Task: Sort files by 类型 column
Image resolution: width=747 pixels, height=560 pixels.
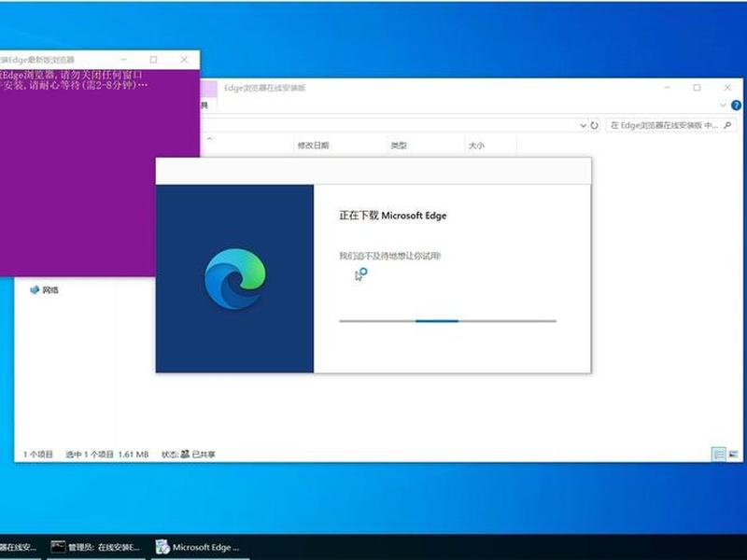Action: (399, 146)
